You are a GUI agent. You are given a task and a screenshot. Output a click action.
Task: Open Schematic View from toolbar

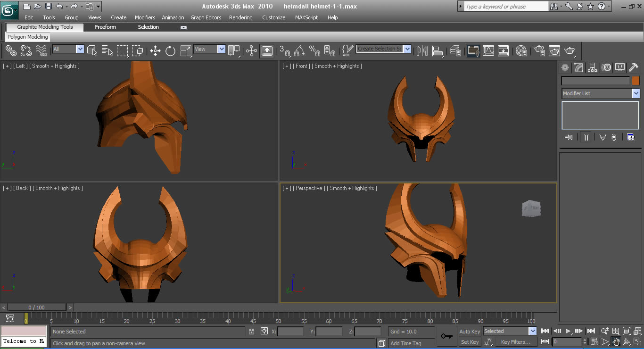pos(504,50)
